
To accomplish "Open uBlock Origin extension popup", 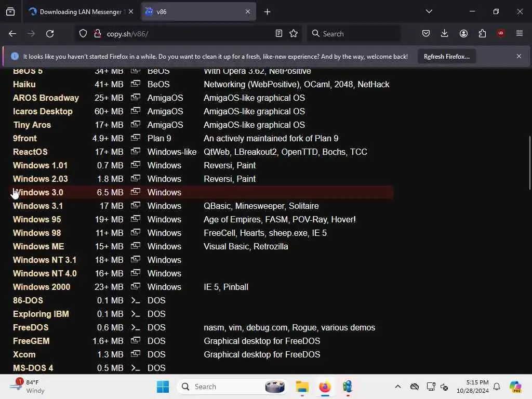I will pos(501,34).
